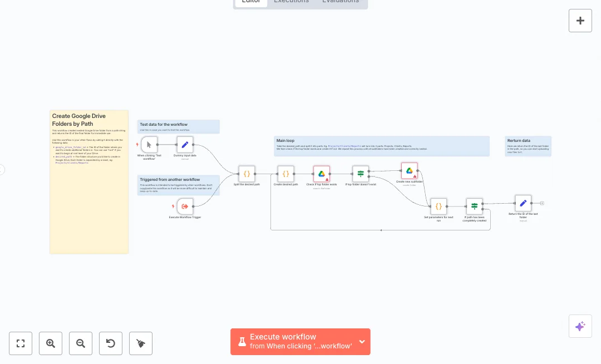601x364 pixels.
Task: Click the Execute Workflow Trigger node
Action: tap(185, 206)
